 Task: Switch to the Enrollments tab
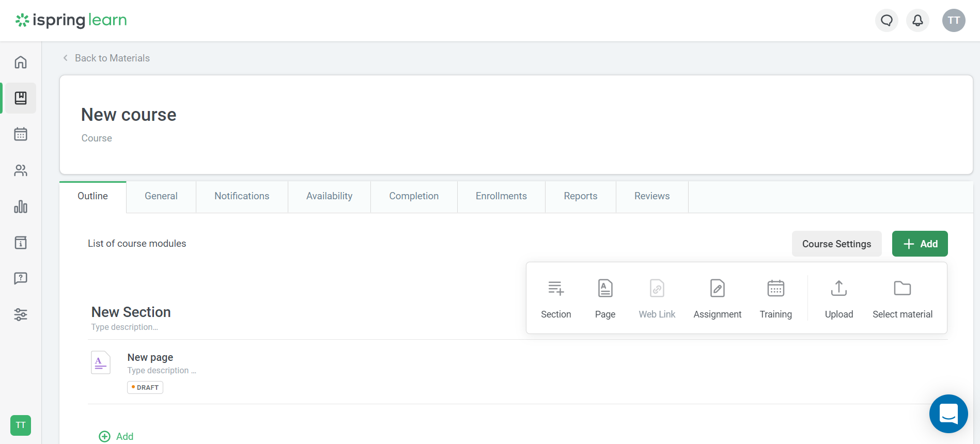pos(501,196)
